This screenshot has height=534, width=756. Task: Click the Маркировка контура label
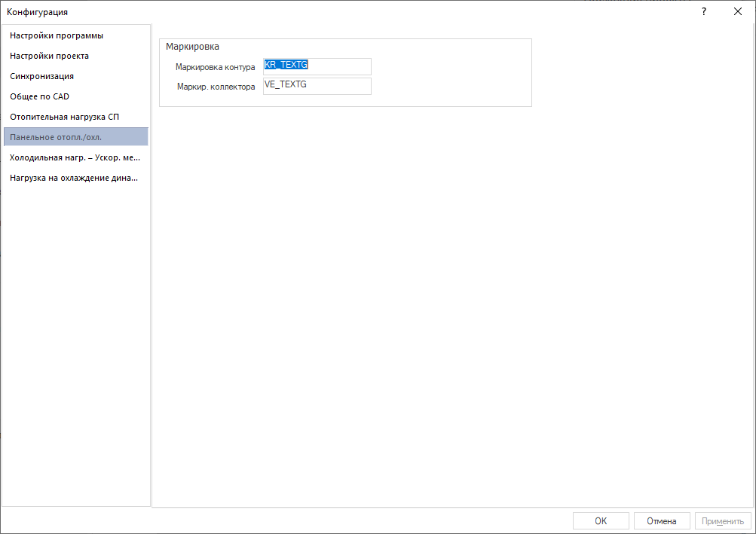pos(215,67)
